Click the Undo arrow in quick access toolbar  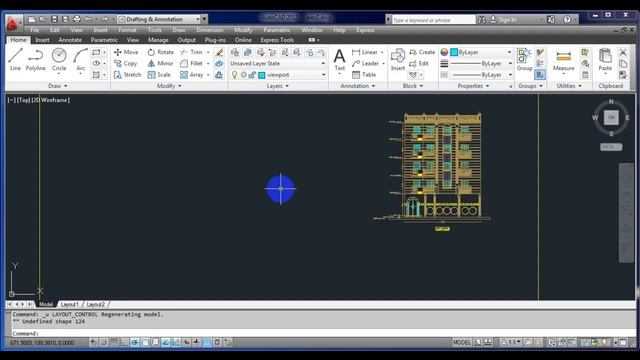click(88, 19)
